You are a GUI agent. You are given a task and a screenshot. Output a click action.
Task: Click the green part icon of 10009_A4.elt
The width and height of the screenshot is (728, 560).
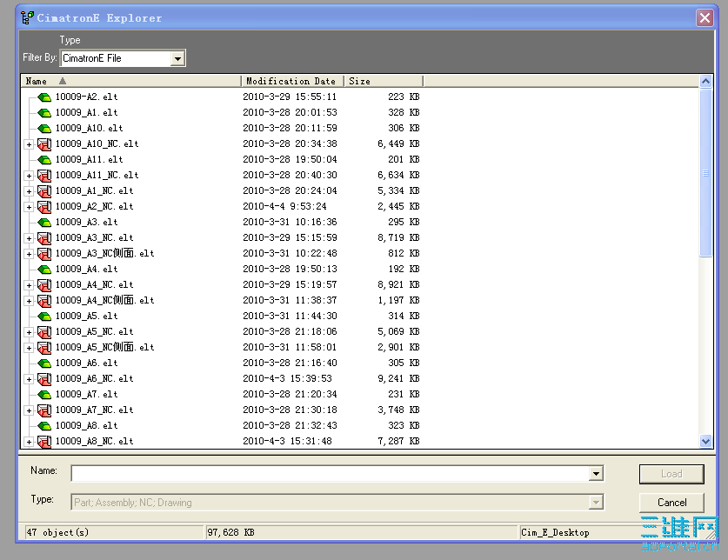click(44, 270)
